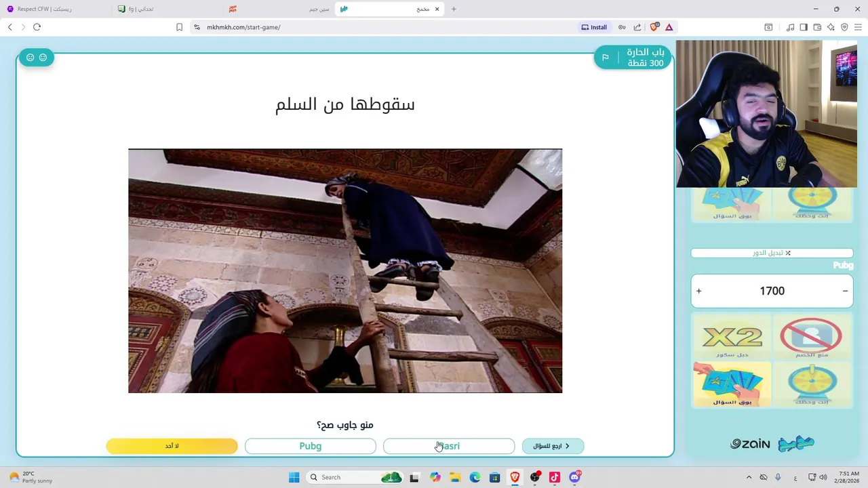Image resolution: width=868 pixels, height=488 pixels.
Task: Open the Leo AI sparkle icon
Action: coord(831,27)
